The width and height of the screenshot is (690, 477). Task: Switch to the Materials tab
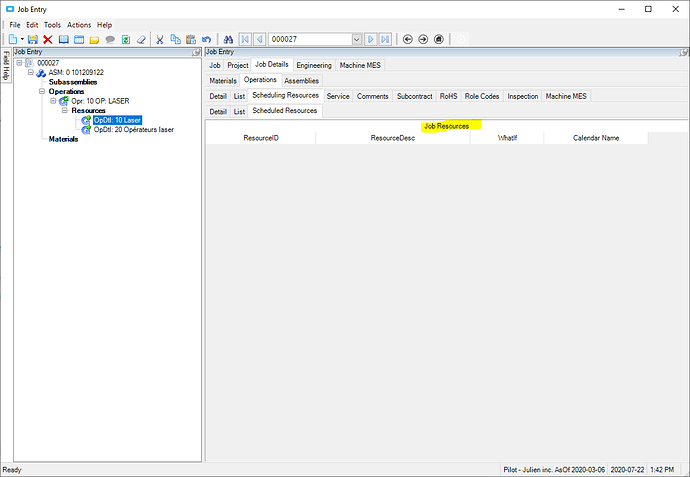point(223,81)
